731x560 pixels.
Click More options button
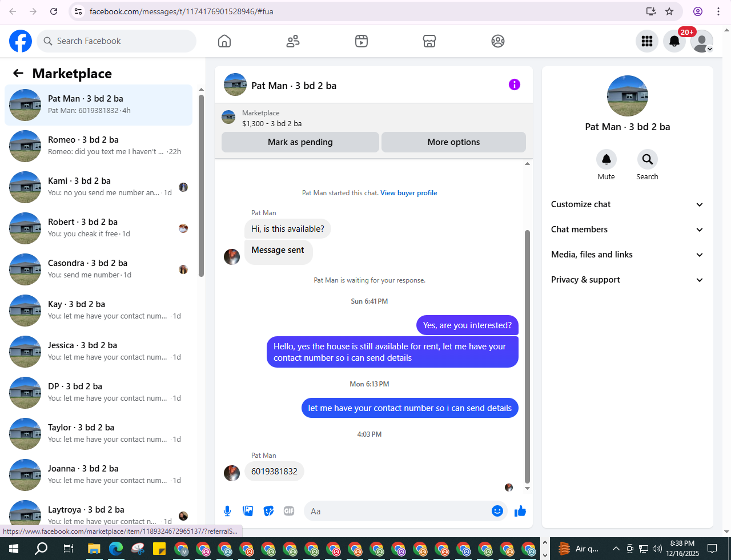pyautogui.click(x=453, y=142)
